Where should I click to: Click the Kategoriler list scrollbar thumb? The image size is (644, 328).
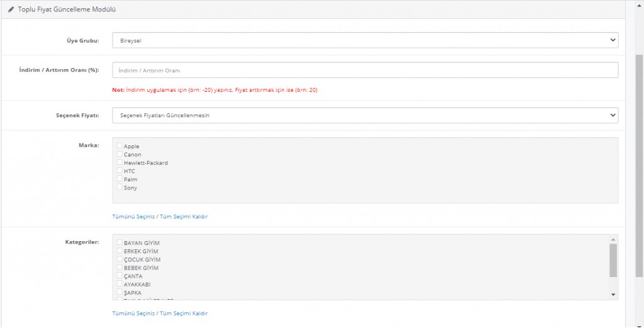[x=613, y=261]
